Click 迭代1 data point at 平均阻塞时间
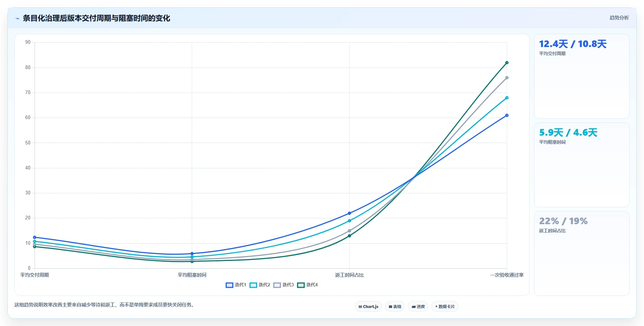 click(192, 254)
